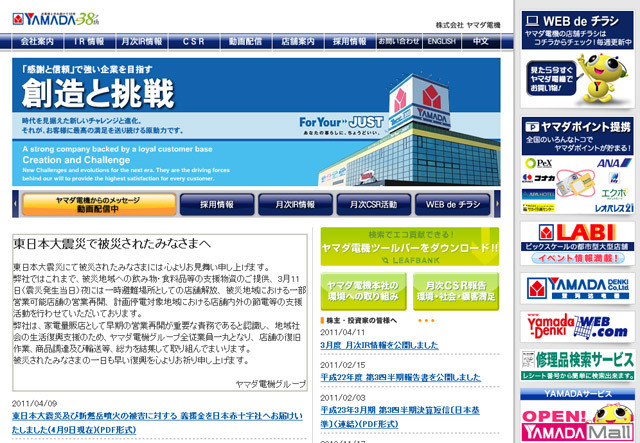Viewport: 640px width, 443px height.
Task: Open the 会社案内 menu item
Action: click(x=37, y=41)
